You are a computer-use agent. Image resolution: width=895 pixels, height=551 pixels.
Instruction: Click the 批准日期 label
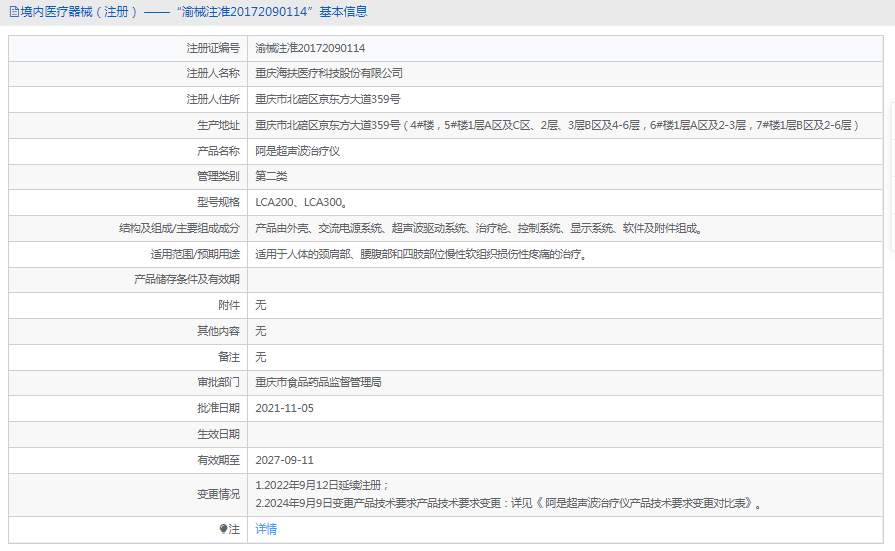(219, 408)
